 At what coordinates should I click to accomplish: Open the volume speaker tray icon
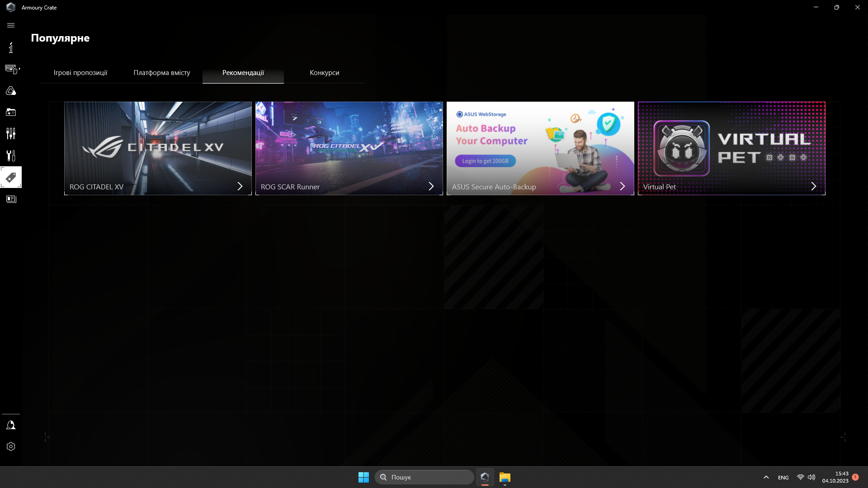tap(811, 477)
